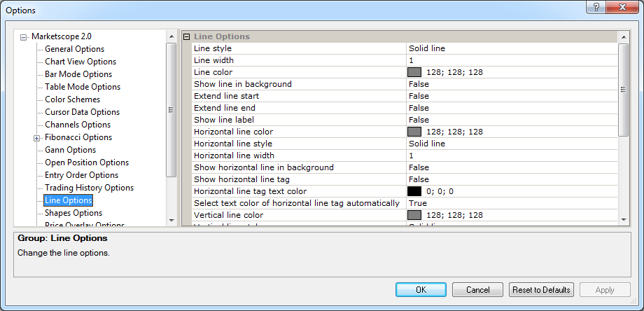The width and height of the screenshot is (644, 311).
Task: Click Reset to Defaults button
Action: pyautogui.click(x=541, y=290)
